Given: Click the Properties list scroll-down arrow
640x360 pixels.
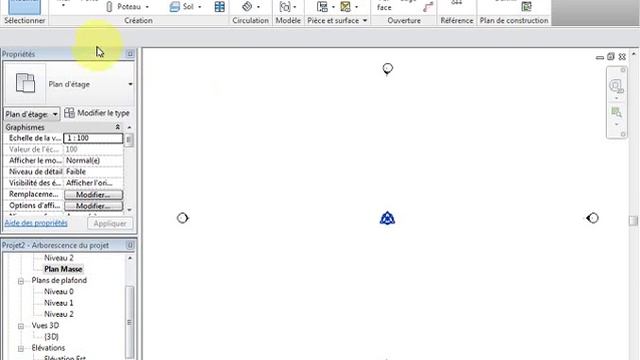Looking at the screenshot, I should point(129,210).
